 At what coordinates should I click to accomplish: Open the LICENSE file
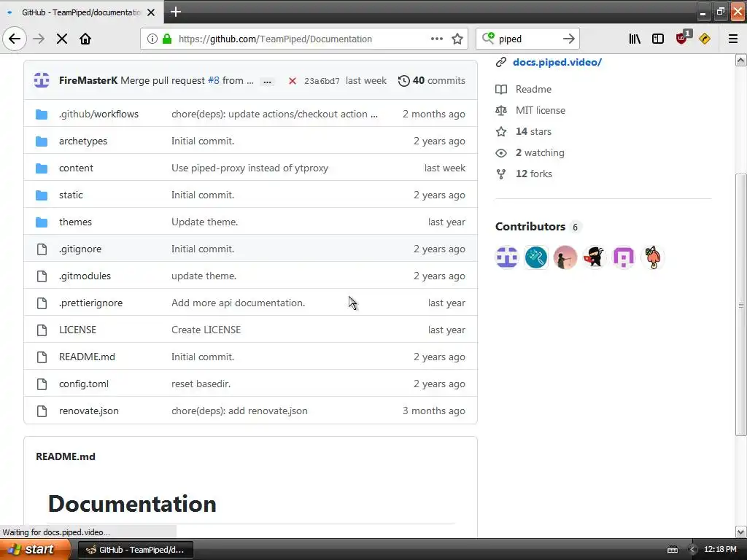coord(77,330)
